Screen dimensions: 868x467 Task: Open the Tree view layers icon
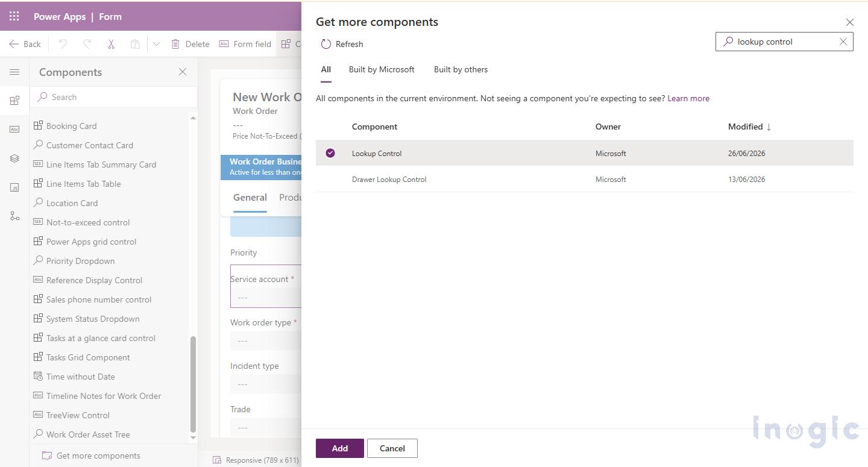tap(14, 158)
